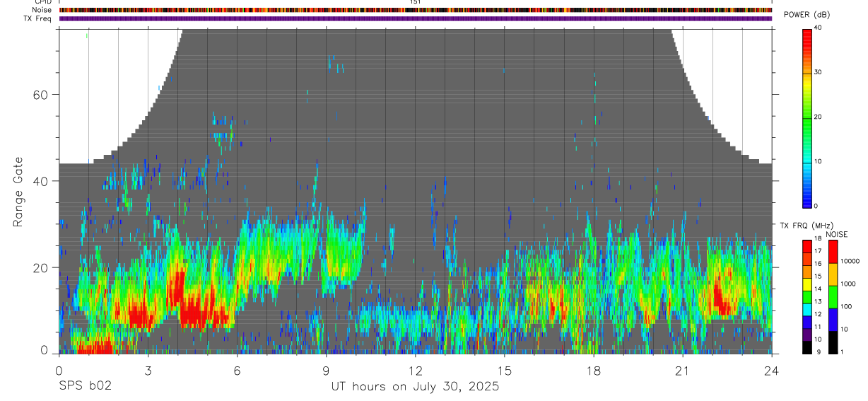
Task: Select hour 18 on the time axis
Action: pos(594,370)
